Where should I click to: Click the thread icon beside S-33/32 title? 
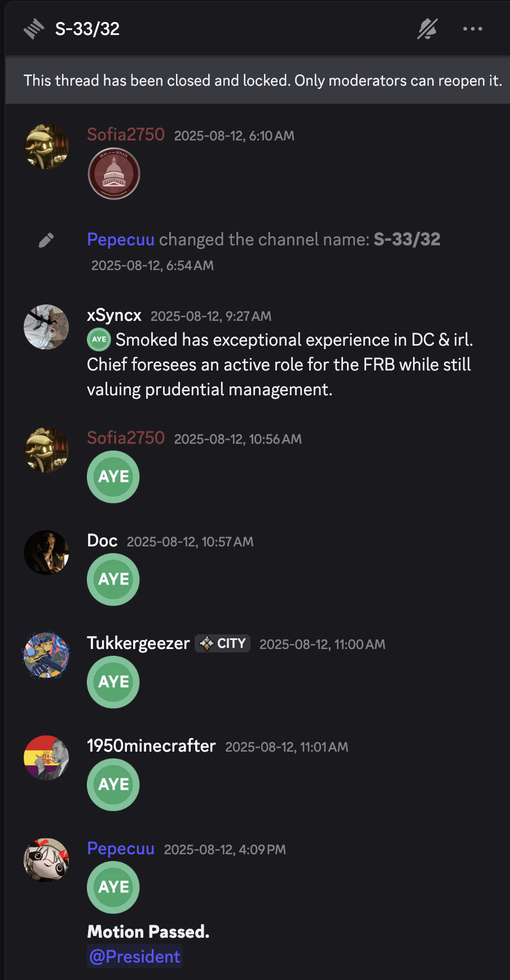pos(34,29)
